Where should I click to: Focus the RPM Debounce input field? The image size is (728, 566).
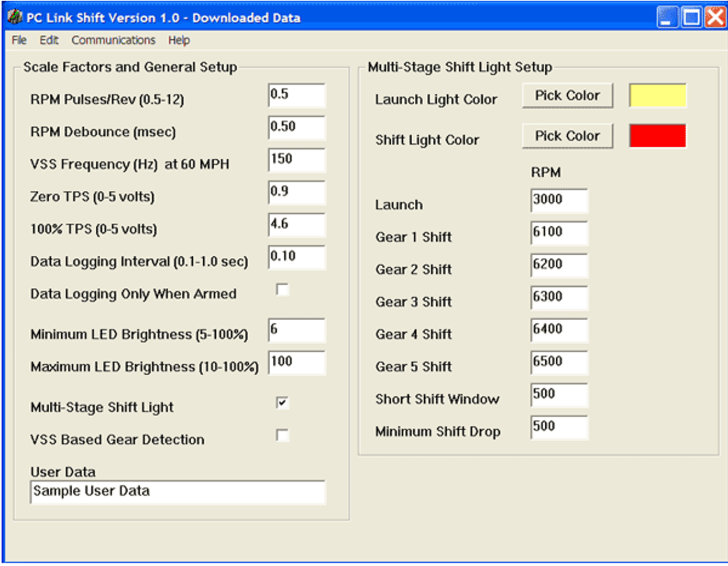[296, 128]
